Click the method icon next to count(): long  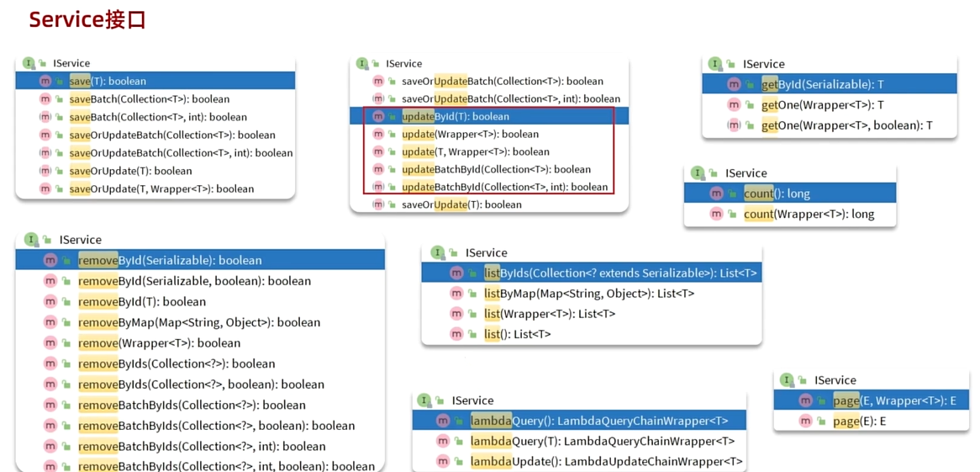716,194
